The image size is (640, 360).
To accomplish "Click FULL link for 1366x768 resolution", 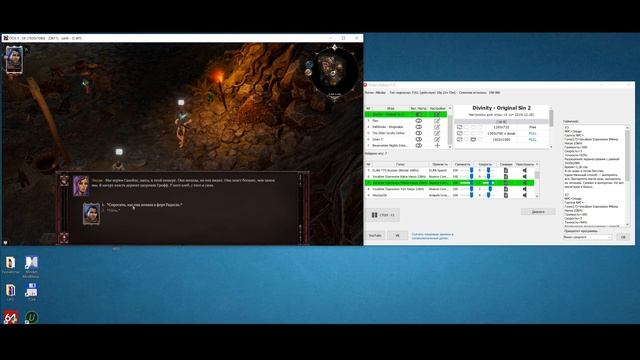I will click(x=532, y=133).
